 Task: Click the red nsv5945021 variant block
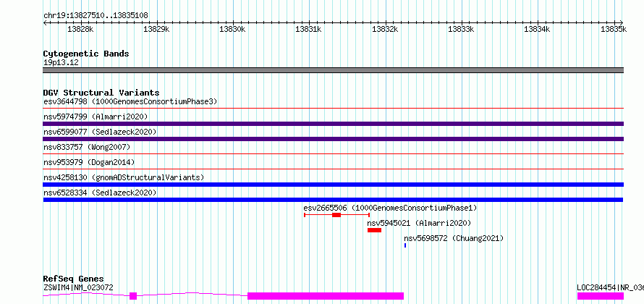click(x=374, y=230)
